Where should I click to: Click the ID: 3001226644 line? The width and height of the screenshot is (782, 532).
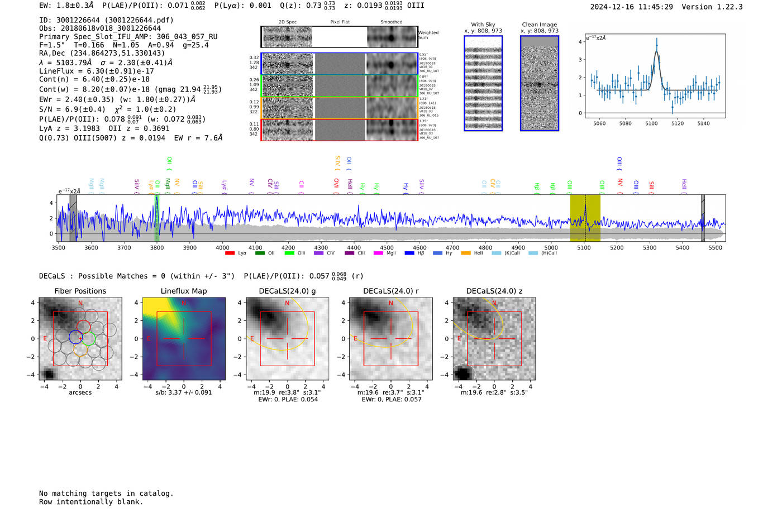click(106, 20)
